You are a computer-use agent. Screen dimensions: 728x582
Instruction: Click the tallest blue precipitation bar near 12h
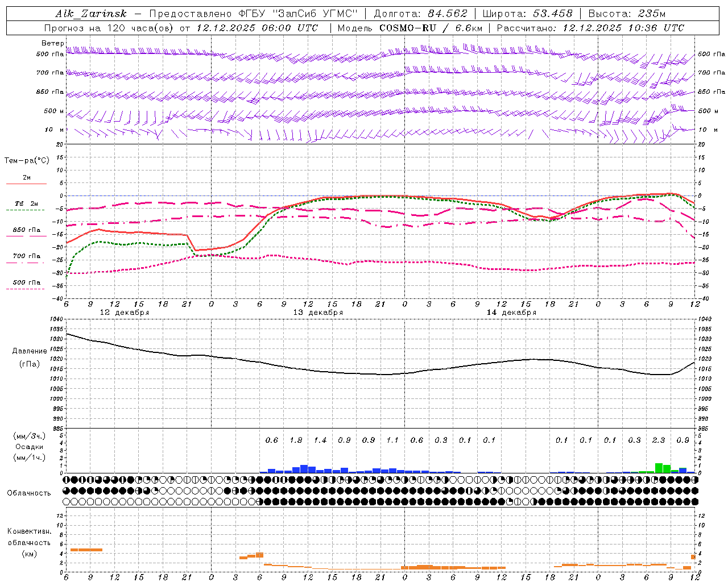[x=304, y=469]
